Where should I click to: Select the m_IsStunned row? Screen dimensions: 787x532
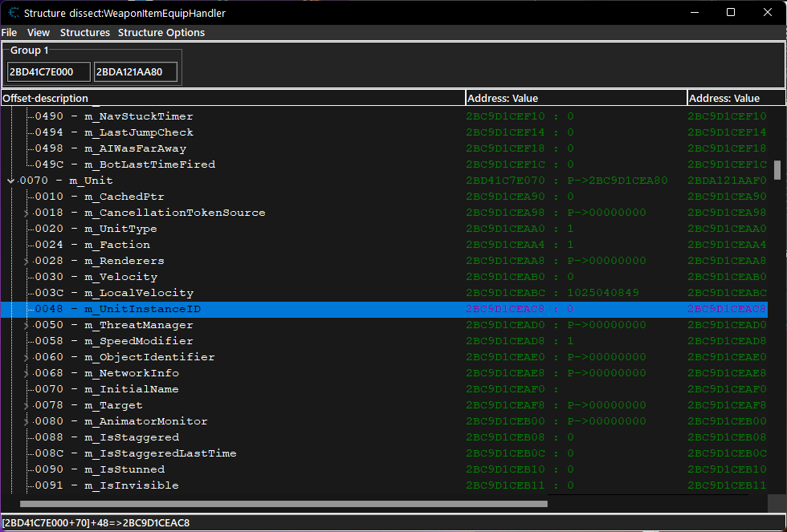(120, 469)
